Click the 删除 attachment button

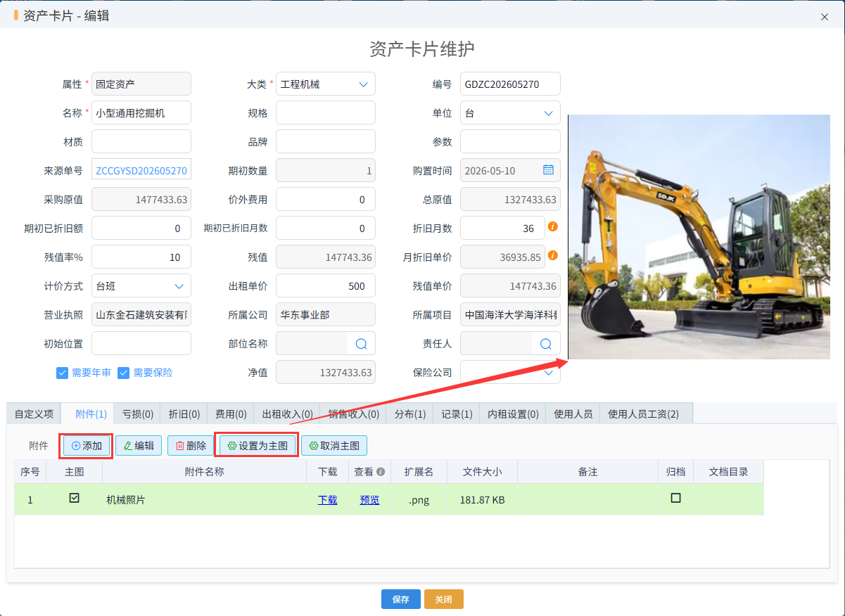point(191,446)
